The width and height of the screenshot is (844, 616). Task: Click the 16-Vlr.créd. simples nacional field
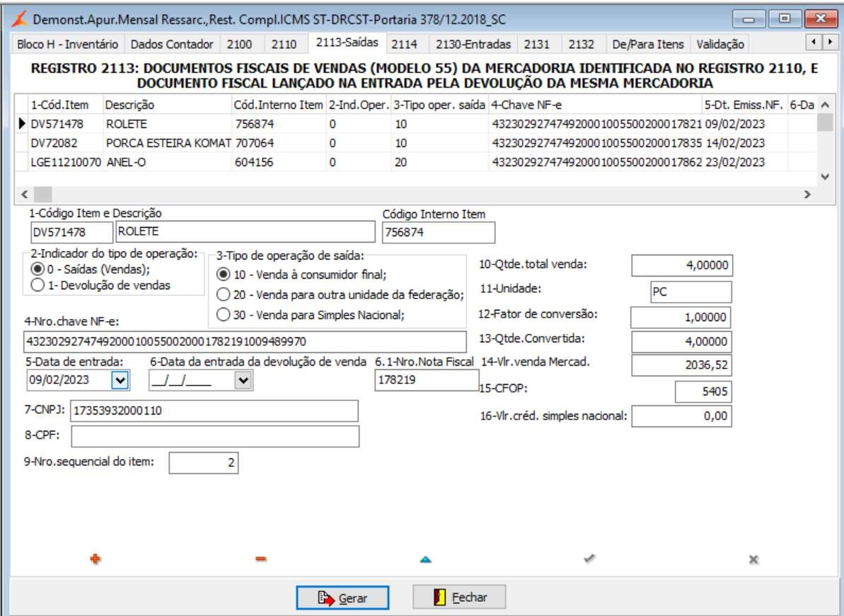[681, 417]
